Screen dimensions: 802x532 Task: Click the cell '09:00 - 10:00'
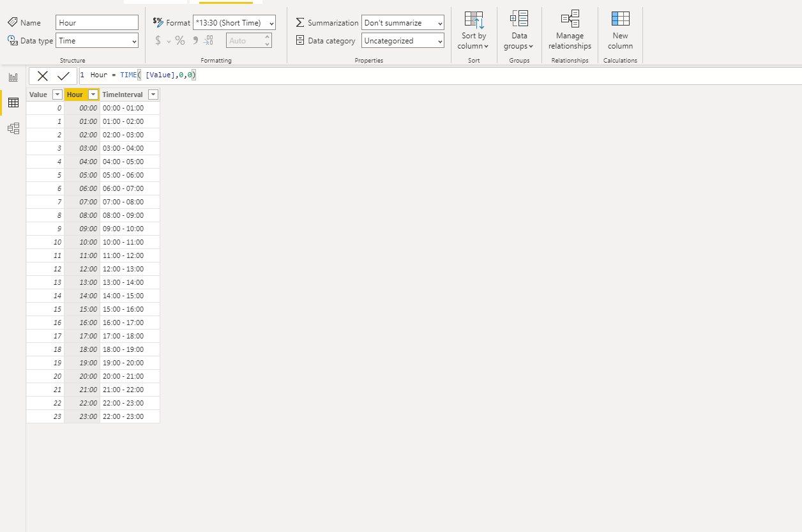pos(130,229)
